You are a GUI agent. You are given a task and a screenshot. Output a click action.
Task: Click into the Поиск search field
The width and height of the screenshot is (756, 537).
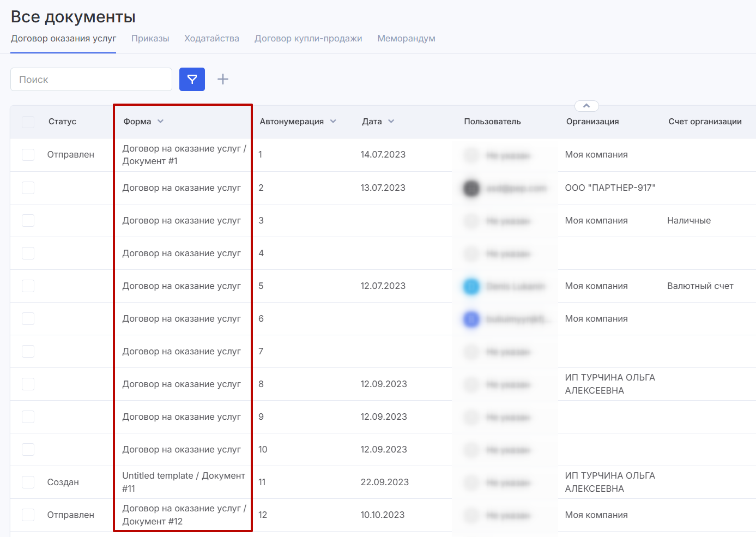[91, 80]
